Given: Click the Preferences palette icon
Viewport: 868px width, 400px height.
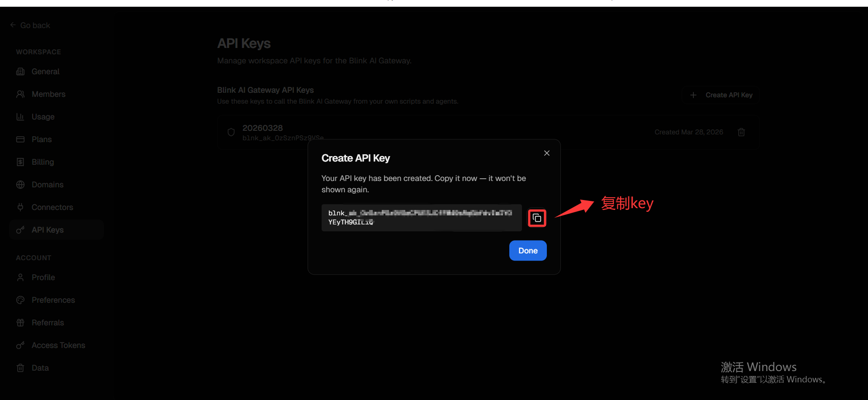Looking at the screenshot, I should [20, 300].
